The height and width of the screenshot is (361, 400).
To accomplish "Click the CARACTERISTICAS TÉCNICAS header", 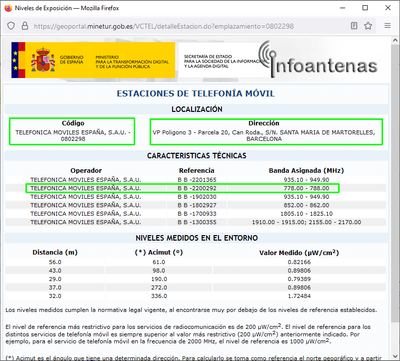I will [197, 156].
